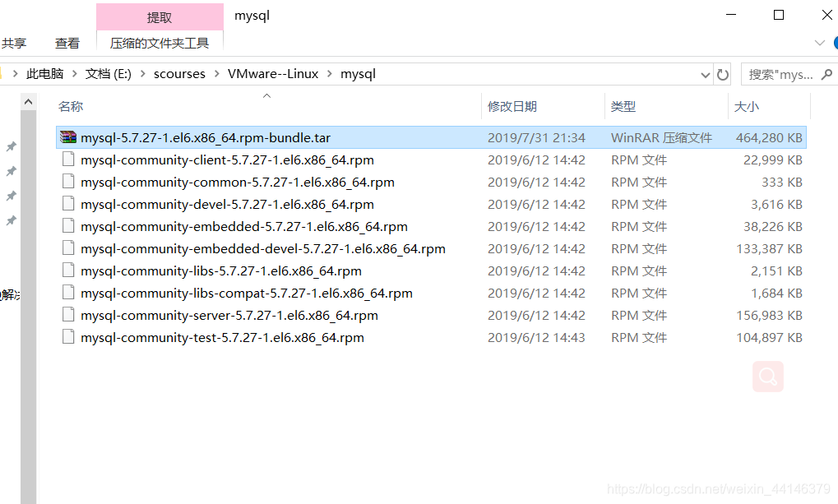This screenshot has width=838, height=504.
Task: Refresh the current folder view
Action: 723,74
